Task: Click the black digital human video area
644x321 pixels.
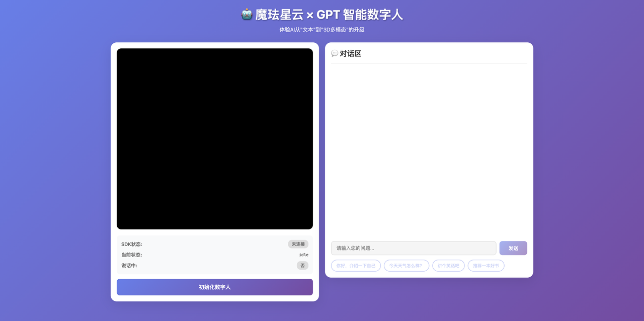Action: point(214,138)
